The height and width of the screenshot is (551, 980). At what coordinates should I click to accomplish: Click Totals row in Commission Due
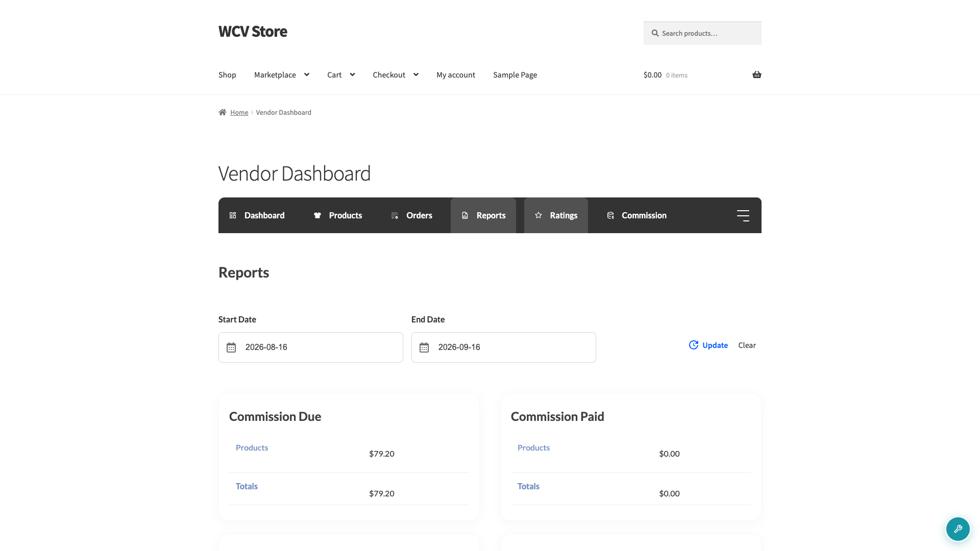(x=349, y=489)
